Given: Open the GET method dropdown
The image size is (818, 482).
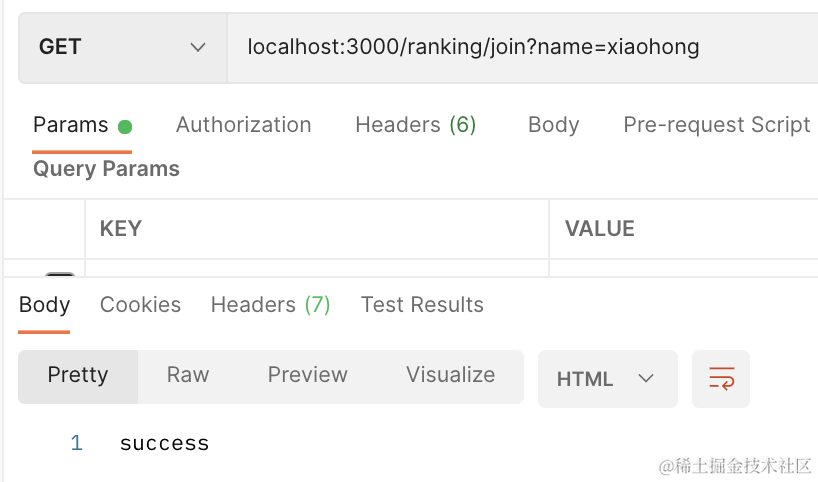Looking at the screenshot, I should pyautogui.click(x=123, y=47).
